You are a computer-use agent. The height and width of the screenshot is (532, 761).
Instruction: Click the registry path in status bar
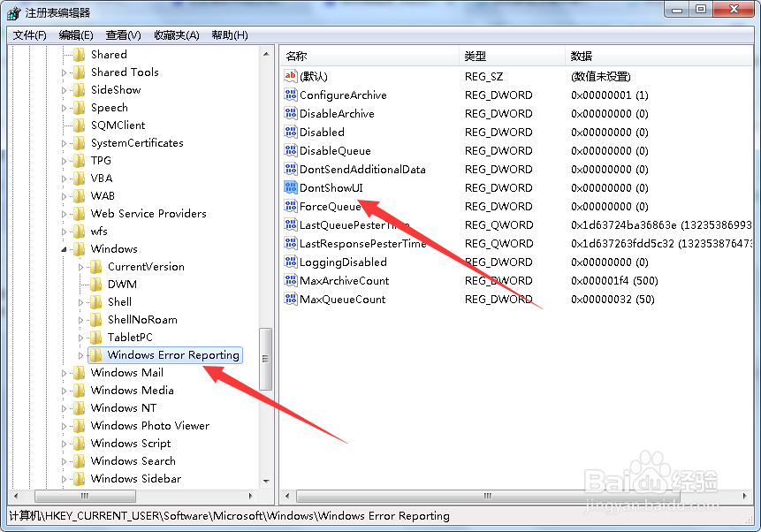coord(229,515)
